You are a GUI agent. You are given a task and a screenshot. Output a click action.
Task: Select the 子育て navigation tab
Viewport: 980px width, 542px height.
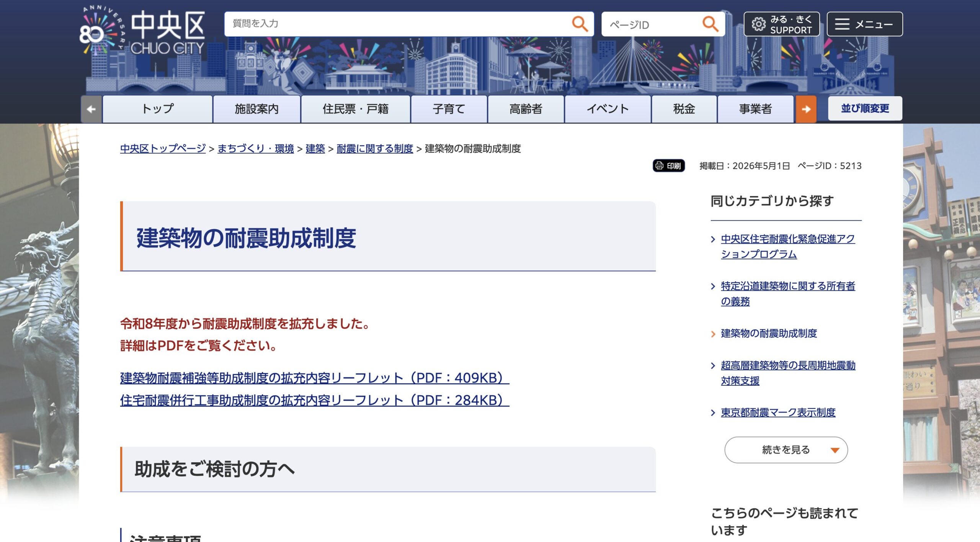pos(449,109)
